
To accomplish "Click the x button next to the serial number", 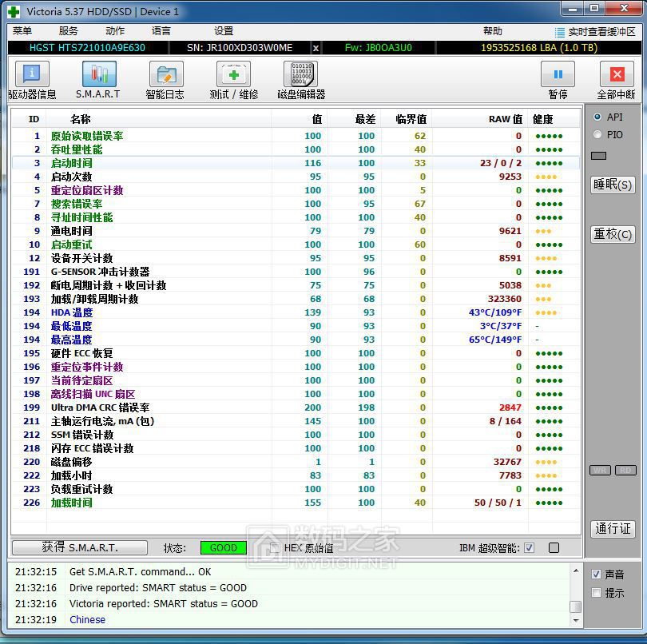I will [x=316, y=48].
